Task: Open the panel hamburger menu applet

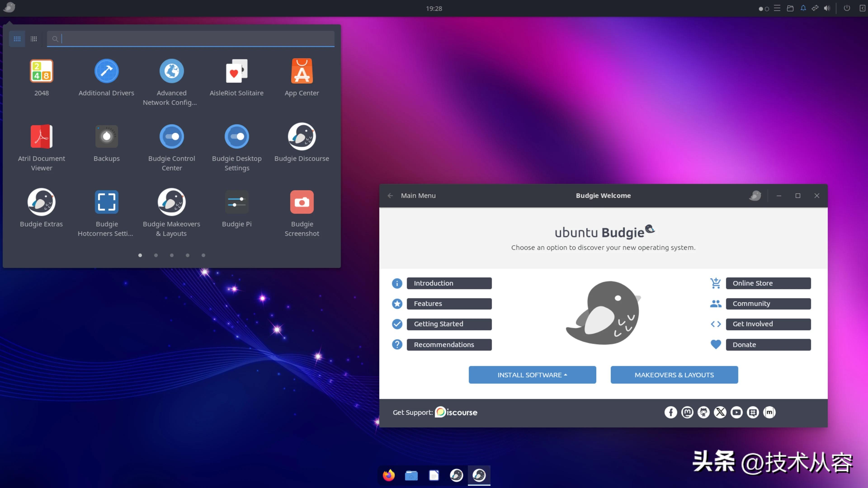Action: pyautogui.click(x=777, y=8)
